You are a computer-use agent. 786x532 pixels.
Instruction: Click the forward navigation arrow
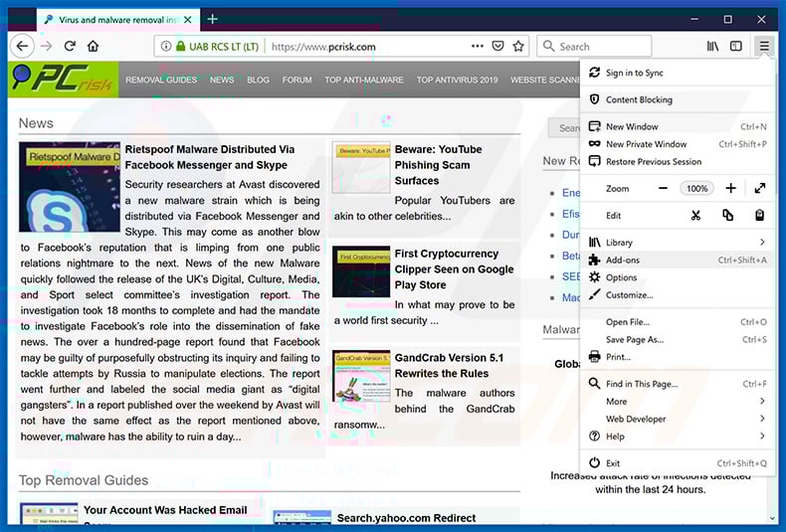[46, 46]
